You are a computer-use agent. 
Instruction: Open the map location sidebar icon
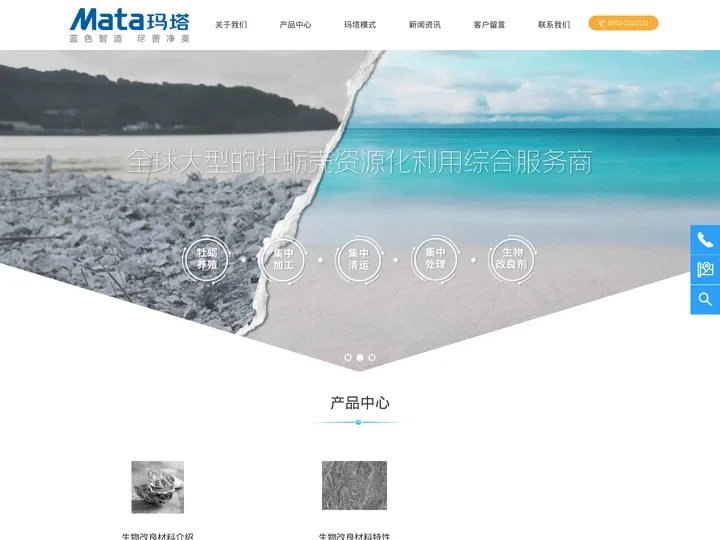pyautogui.click(x=705, y=270)
